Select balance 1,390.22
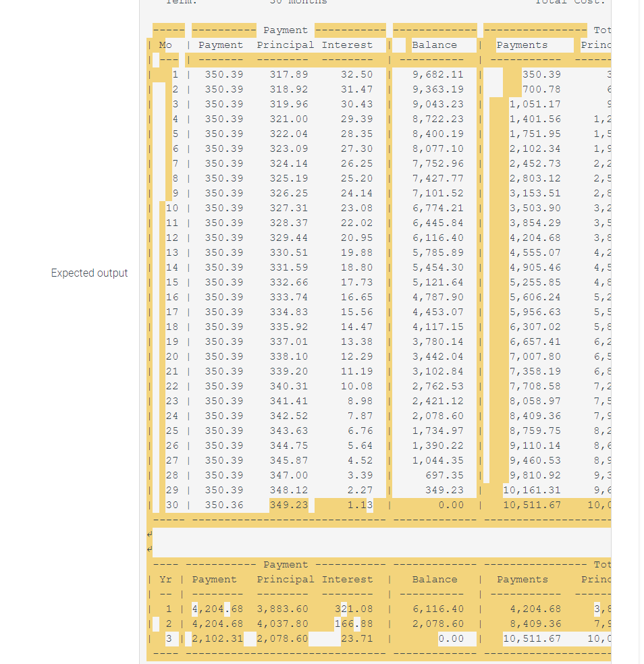 pyautogui.click(x=437, y=445)
